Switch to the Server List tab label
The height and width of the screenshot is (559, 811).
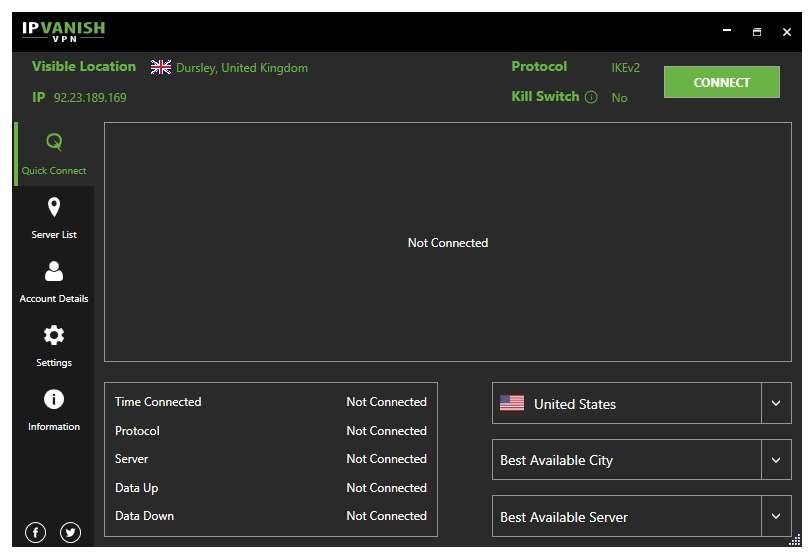pos(54,235)
